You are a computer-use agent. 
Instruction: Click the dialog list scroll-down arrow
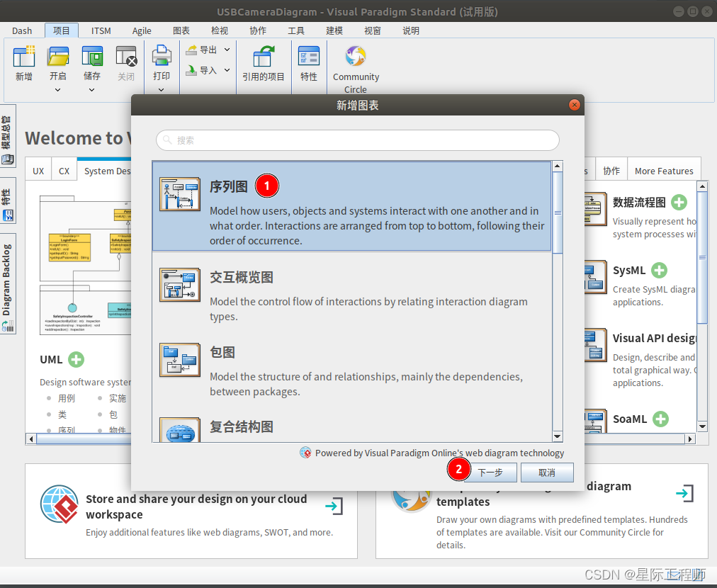(558, 436)
